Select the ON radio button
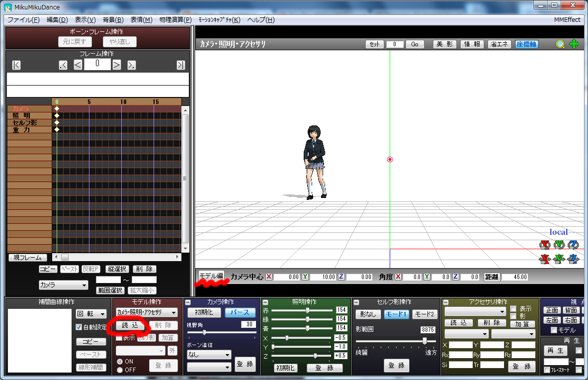Screen dimensions: 588x380 pyautogui.click(x=120, y=362)
